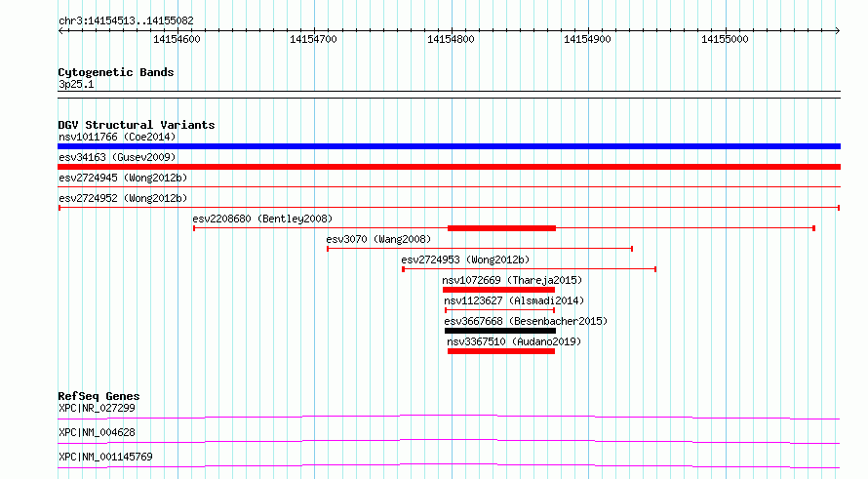Click the thin bar under nsv1123627

click(500, 310)
